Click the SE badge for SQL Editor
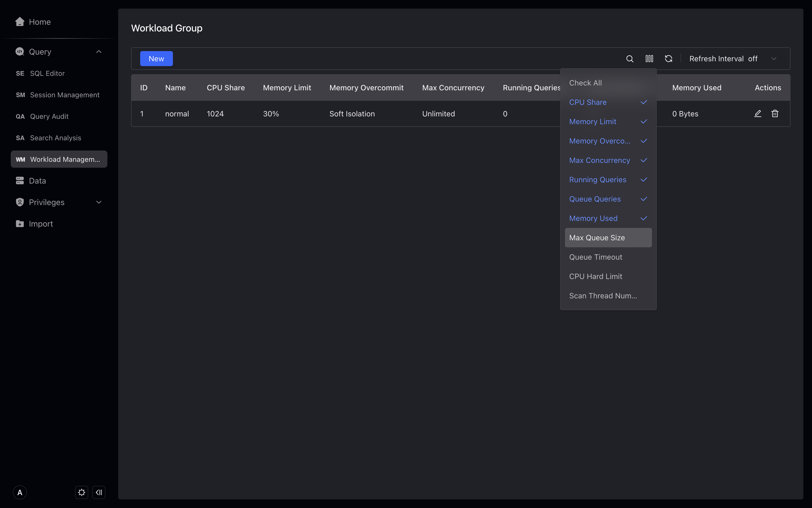Image resolution: width=812 pixels, height=508 pixels. click(x=20, y=73)
